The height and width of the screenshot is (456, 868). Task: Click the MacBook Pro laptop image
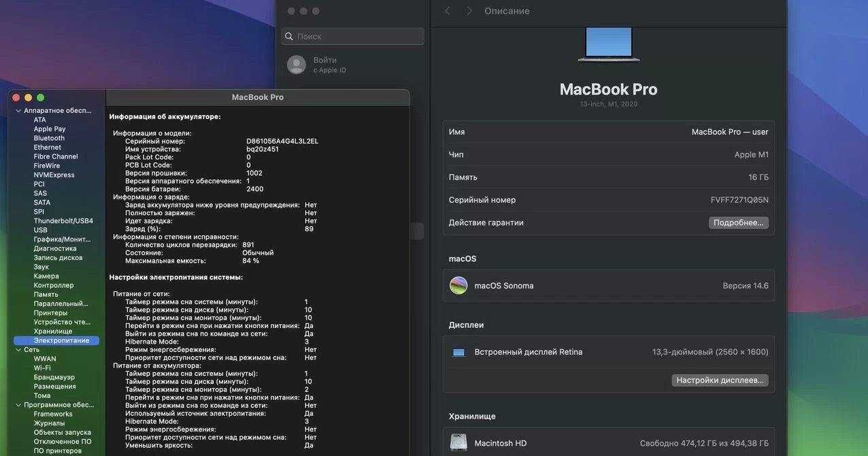tap(609, 44)
